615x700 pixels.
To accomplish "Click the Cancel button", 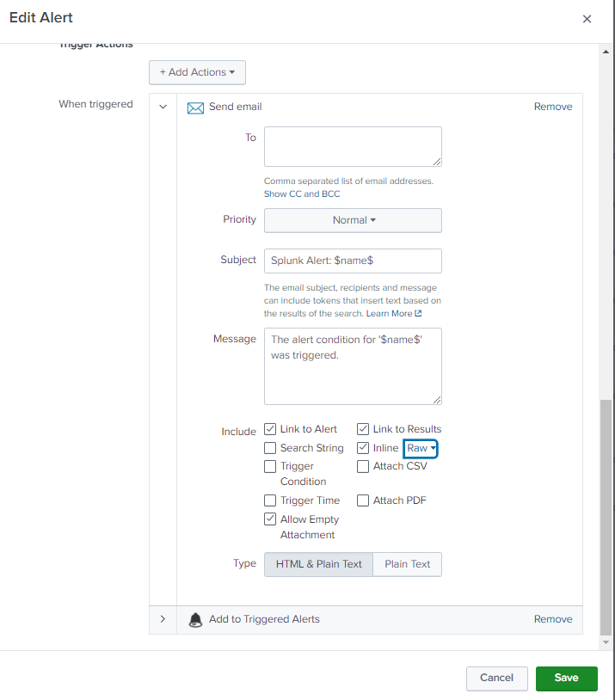I will click(496, 679).
